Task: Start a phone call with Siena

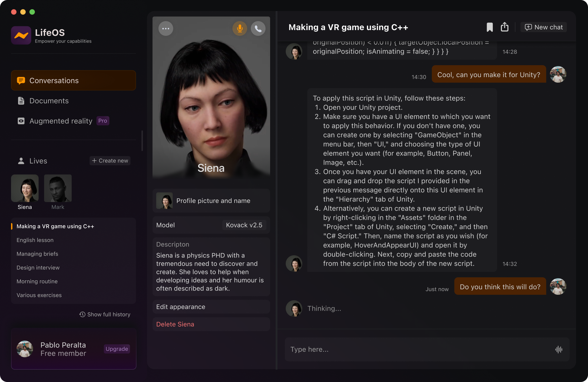Action: tap(258, 28)
